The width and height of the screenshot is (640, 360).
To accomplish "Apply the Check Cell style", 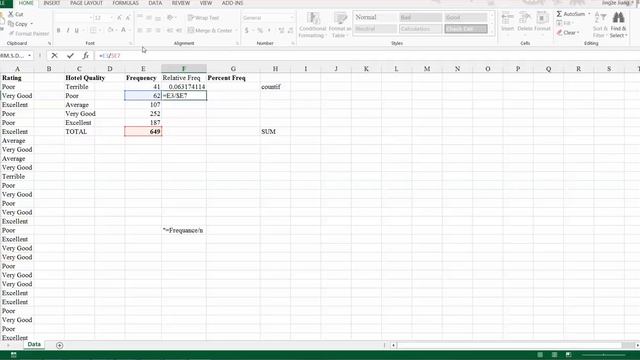I will [465, 29].
